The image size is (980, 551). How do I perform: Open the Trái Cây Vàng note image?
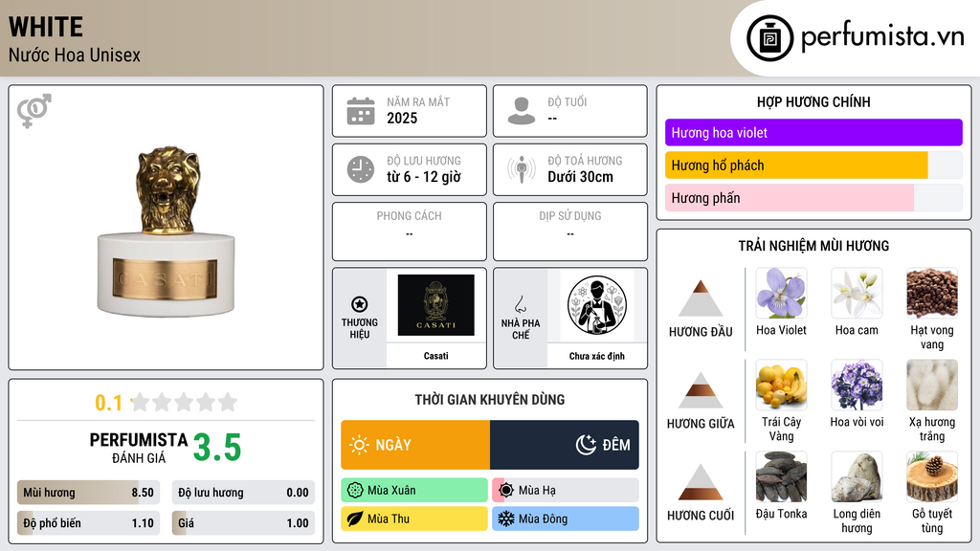[x=781, y=386]
